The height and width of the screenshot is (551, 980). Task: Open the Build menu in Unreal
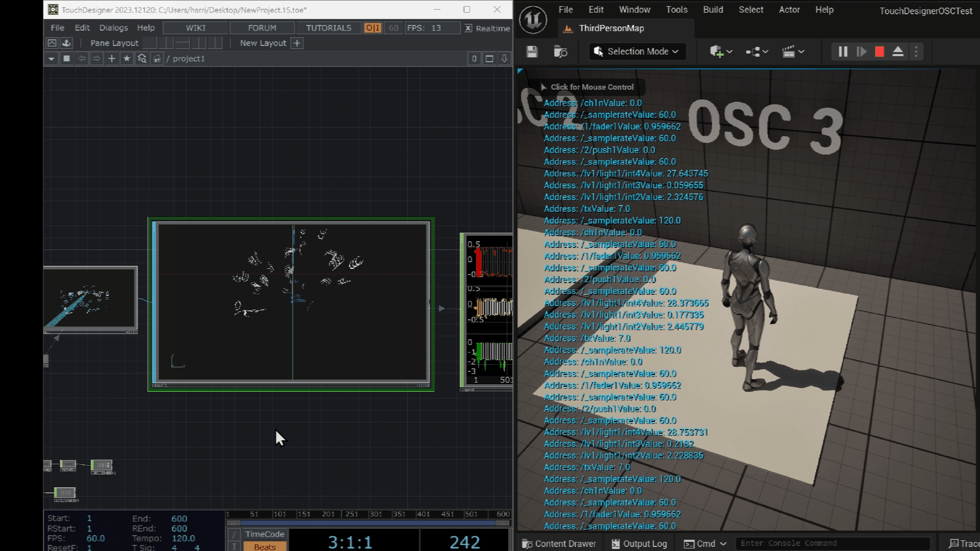713,10
